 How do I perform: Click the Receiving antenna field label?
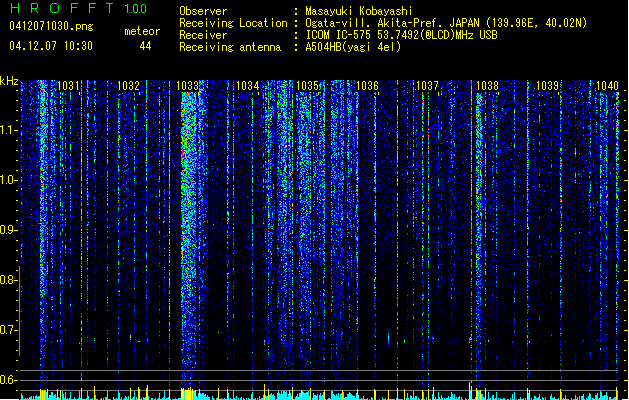click(x=230, y=47)
